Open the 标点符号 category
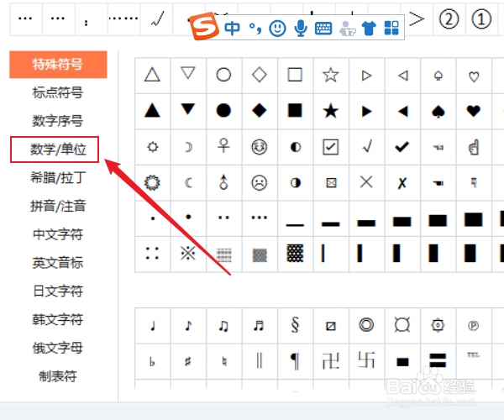The height and width of the screenshot is (420, 504). pyautogui.click(x=58, y=92)
